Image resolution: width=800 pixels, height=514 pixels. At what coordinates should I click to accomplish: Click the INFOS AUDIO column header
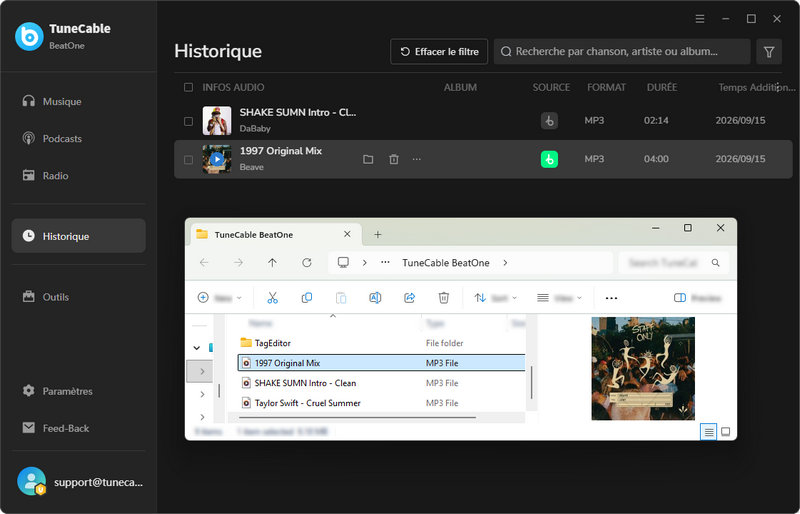(233, 87)
